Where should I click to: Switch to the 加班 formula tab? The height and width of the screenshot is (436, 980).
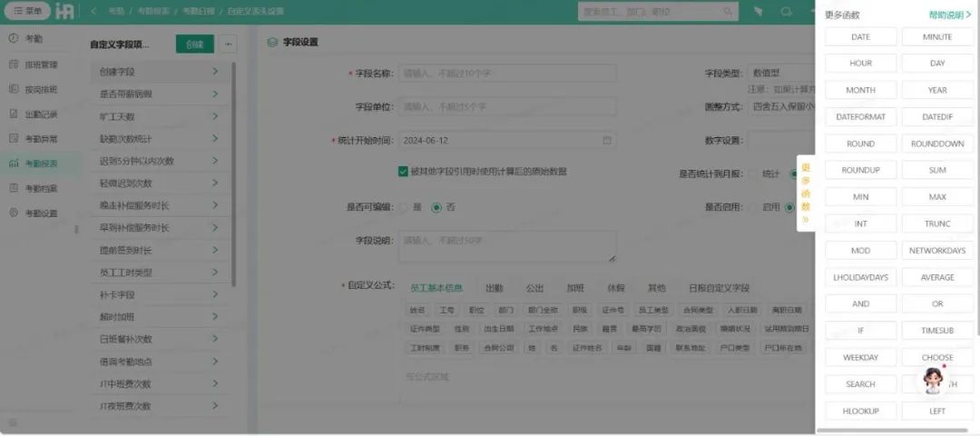(575, 288)
